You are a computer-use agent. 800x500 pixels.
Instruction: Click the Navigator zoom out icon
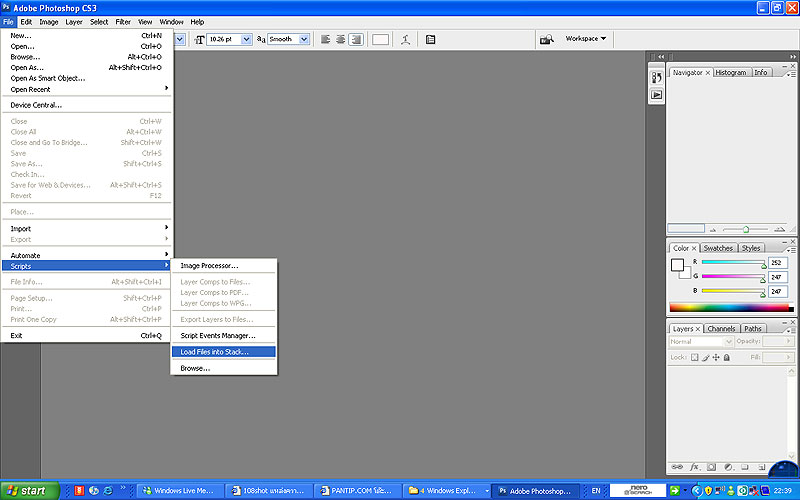[713, 230]
